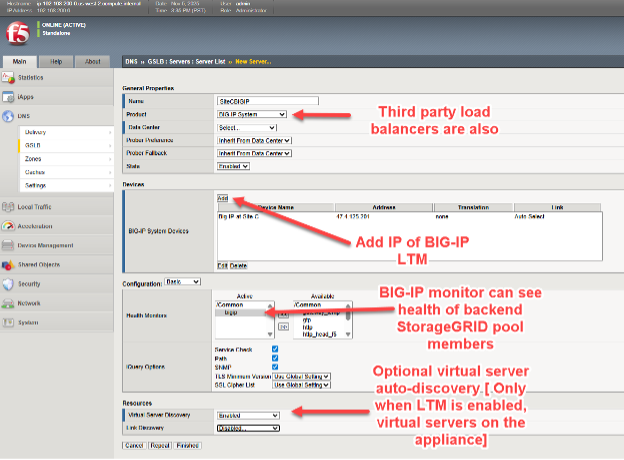Open the Data Center dropdown
The width and height of the screenshot is (624, 460).
click(247, 128)
